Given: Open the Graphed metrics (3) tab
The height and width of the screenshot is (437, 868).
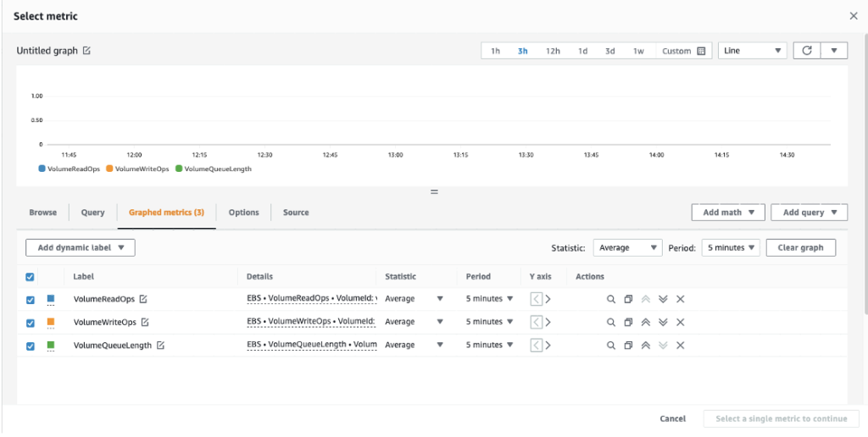Looking at the screenshot, I should 166,213.
